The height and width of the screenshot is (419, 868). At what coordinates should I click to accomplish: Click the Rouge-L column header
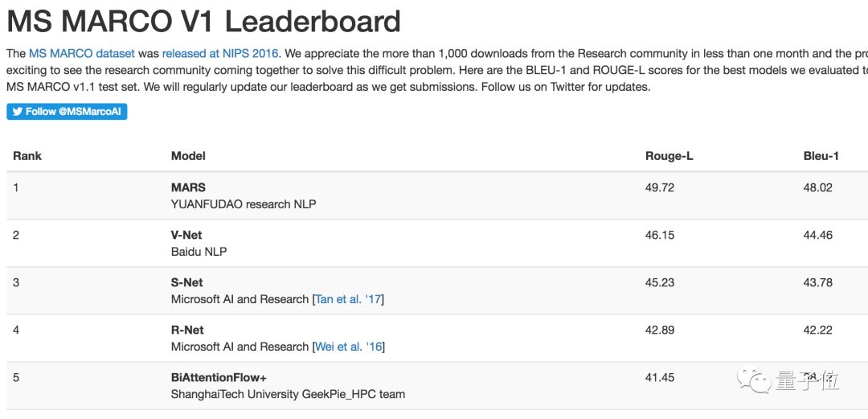(669, 156)
